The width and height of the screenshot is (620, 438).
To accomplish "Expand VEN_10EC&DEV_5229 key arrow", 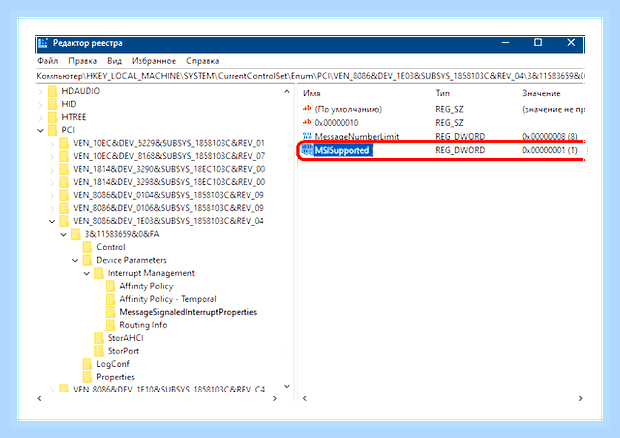I will click(x=52, y=143).
